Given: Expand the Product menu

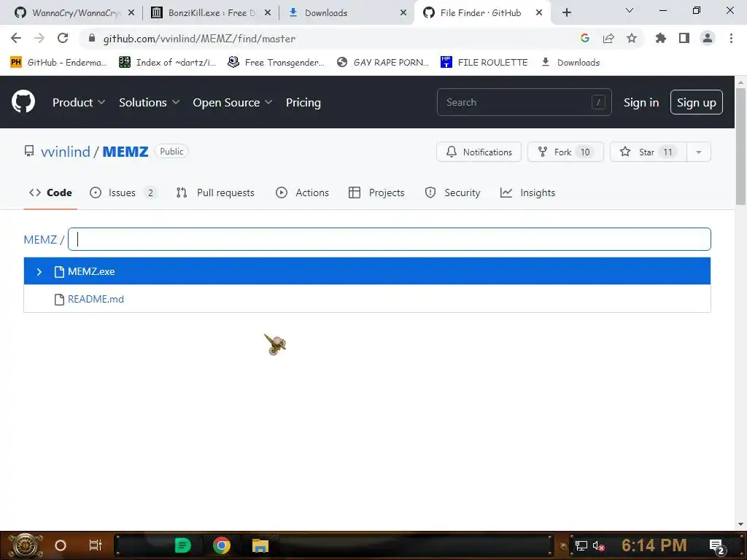Looking at the screenshot, I should 79,102.
